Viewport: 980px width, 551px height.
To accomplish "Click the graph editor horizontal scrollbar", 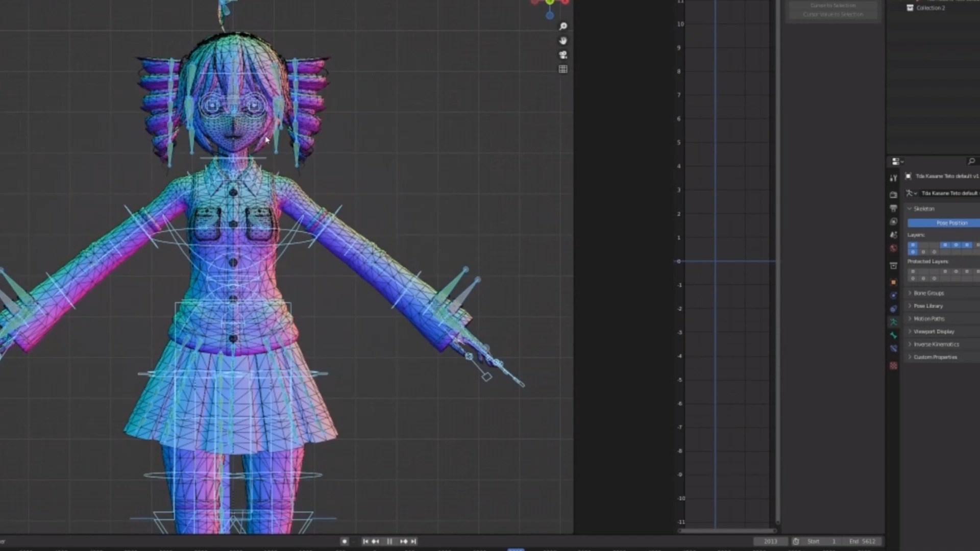I will coord(727,531).
